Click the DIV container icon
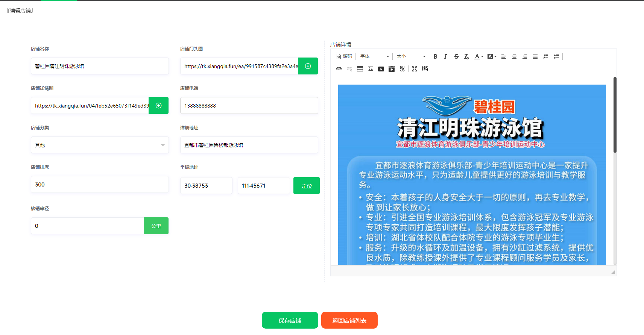Image resolution: width=644 pixels, height=335 pixels. (x=402, y=69)
